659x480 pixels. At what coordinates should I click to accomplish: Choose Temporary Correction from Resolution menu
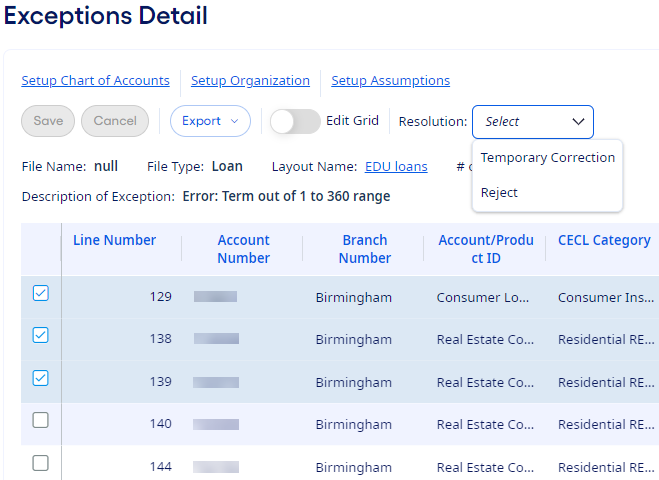pos(547,158)
